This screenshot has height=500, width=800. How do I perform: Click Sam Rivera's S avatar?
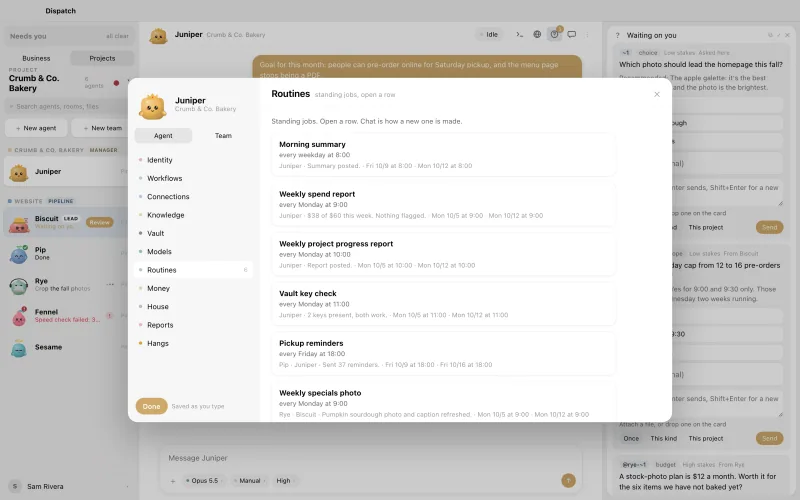click(x=15, y=486)
